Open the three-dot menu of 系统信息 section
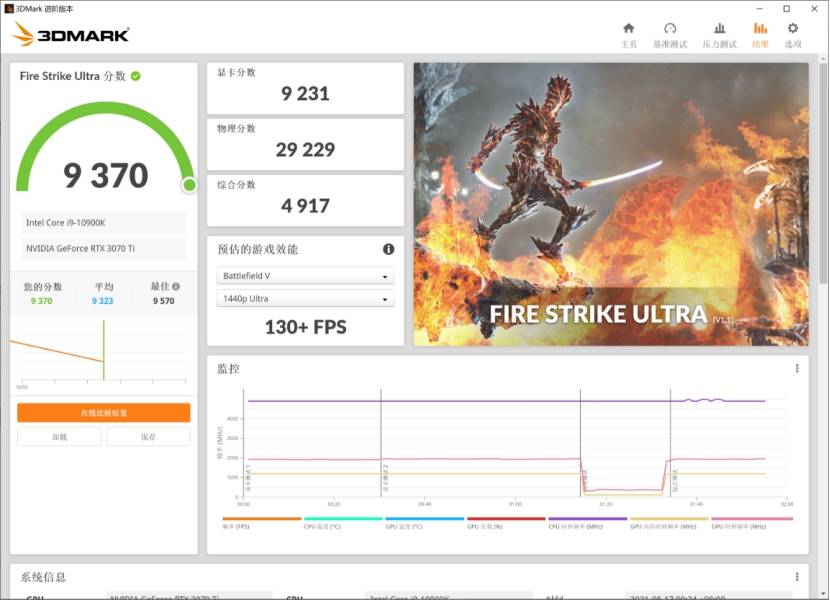The width and height of the screenshot is (830, 600). (797, 577)
